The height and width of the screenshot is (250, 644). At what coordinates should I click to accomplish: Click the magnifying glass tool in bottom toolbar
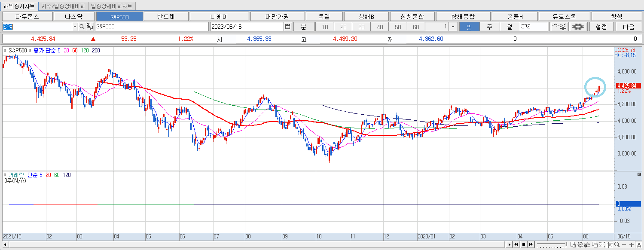click(x=617, y=245)
